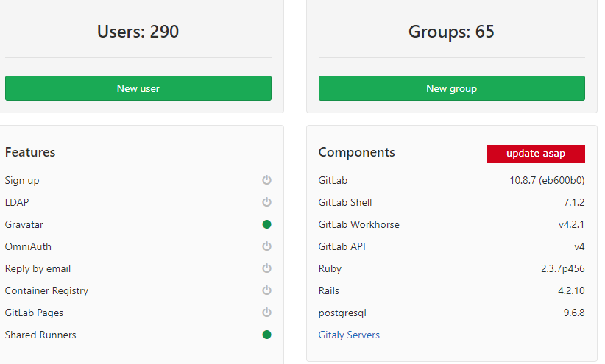Click the OmniAuth power-off status icon
The image size is (605, 364).
pyautogui.click(x=266, y=246)
